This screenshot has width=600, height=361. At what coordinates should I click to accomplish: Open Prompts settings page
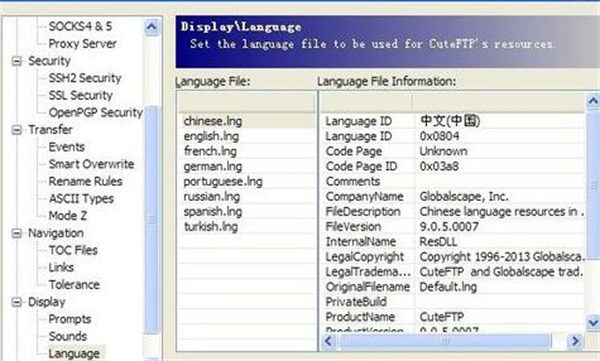(70, 319)
